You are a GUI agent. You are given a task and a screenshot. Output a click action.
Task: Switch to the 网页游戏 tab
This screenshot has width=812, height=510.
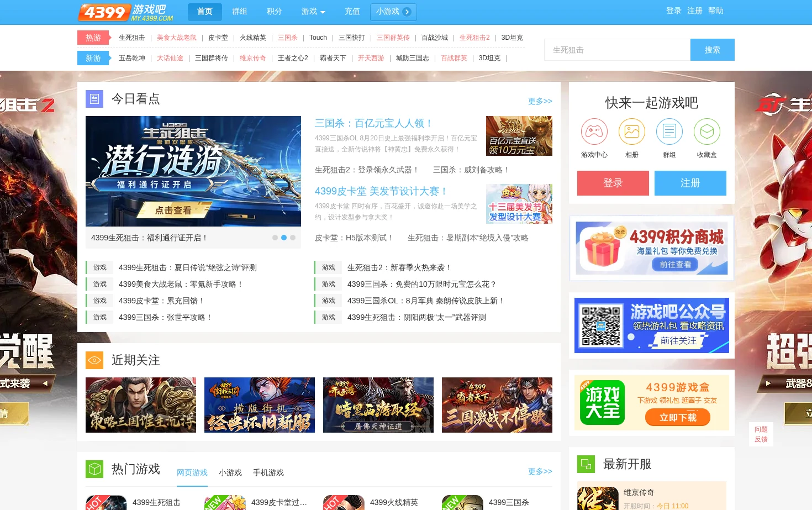pos(192,473)
